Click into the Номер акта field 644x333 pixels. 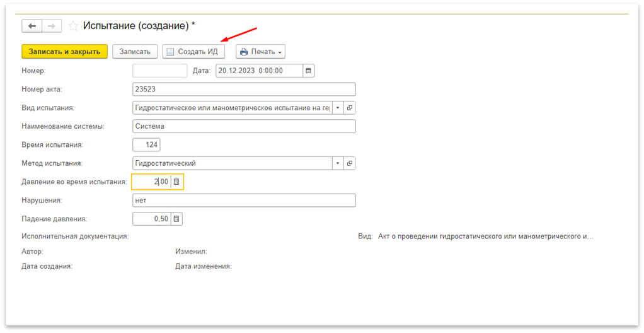coord(244,90)
